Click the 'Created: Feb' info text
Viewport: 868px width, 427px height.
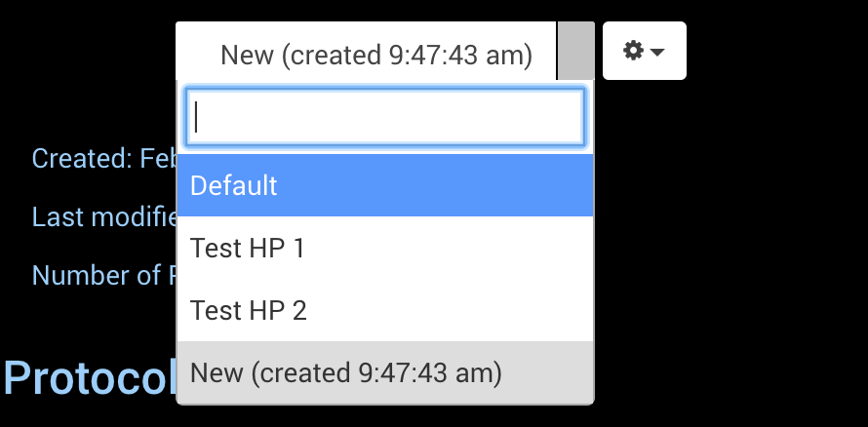[104, 159]
